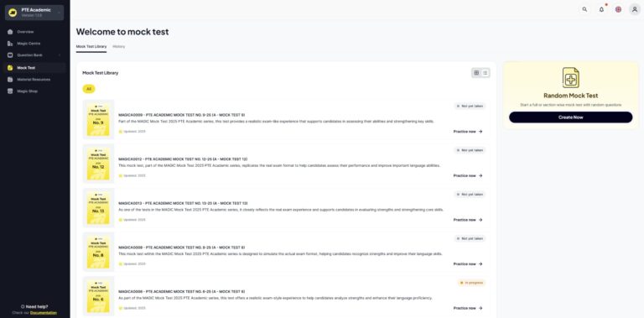The image size is (644, 318).
Task: Click Practice now for Mock Test No. 6
Action: click(468, 308)
